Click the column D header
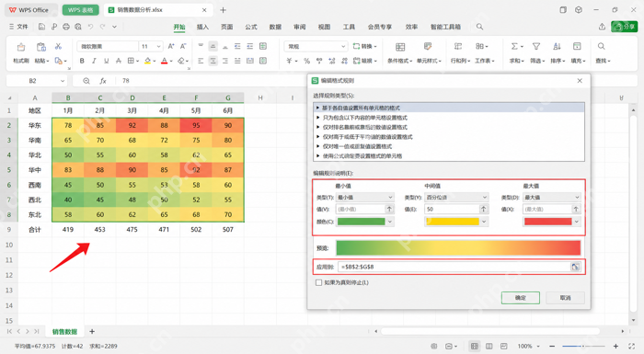644x354 pixels. click(x=132, y=97)
